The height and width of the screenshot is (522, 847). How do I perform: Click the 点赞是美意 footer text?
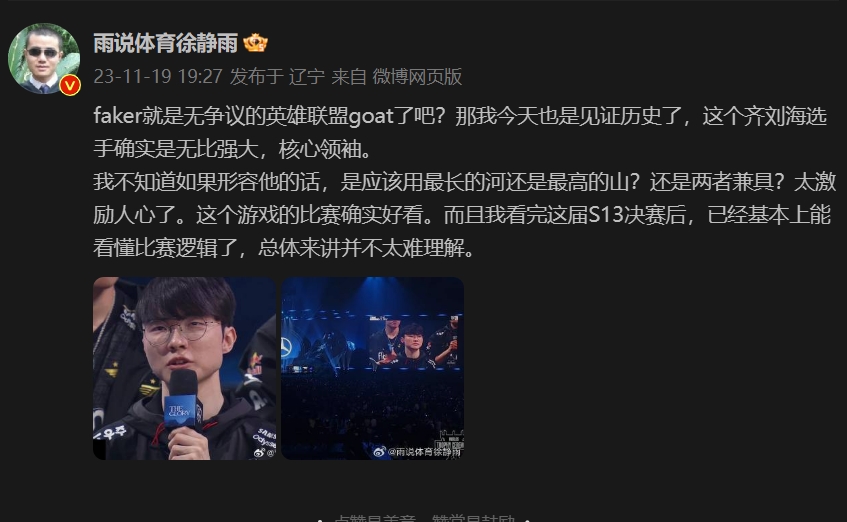click(x=375, y=519)
